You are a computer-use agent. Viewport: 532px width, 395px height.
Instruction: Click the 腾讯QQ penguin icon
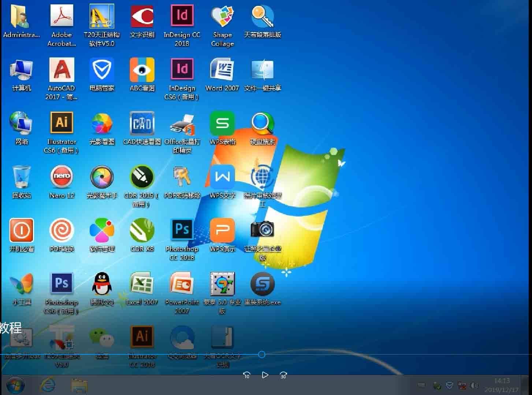pos(102,284)
